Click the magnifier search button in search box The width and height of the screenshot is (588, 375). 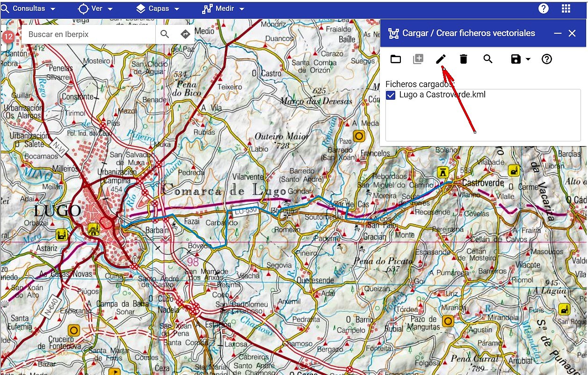coord(165,34)
